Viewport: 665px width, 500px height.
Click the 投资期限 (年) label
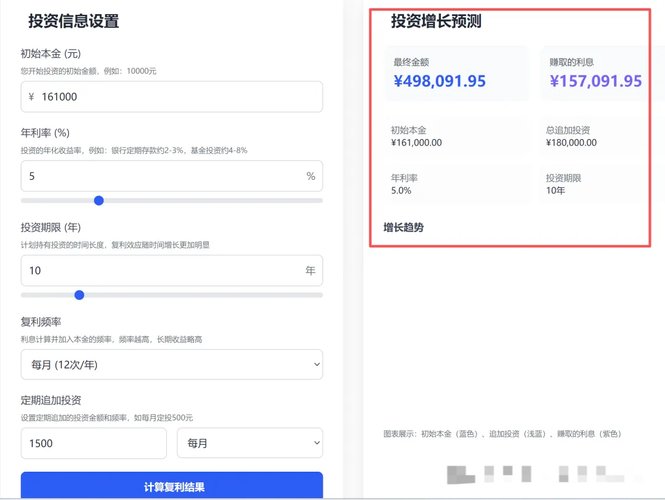[x=51, y=228]
